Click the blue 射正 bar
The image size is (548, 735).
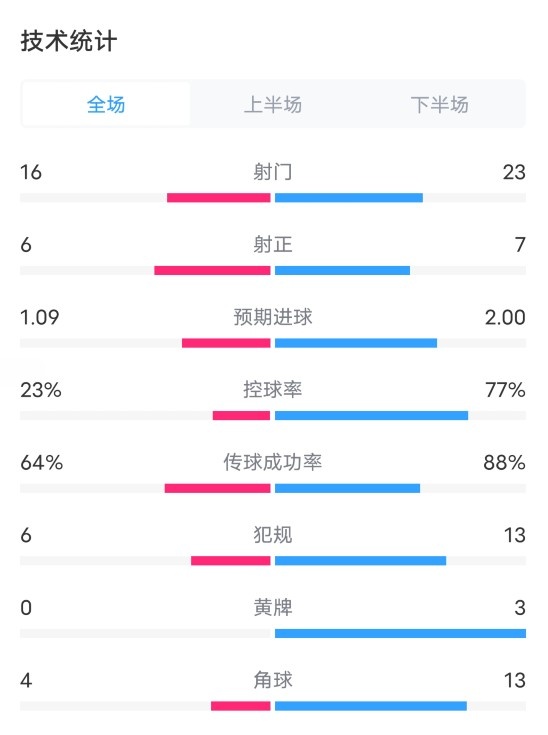tap(342, 270)
